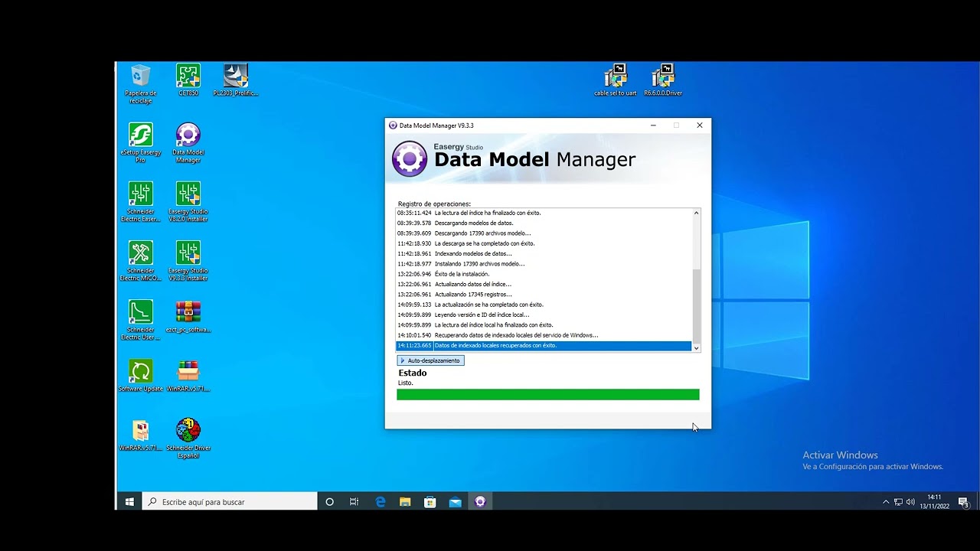Close the Data Model Manager window

coord(699,126)
